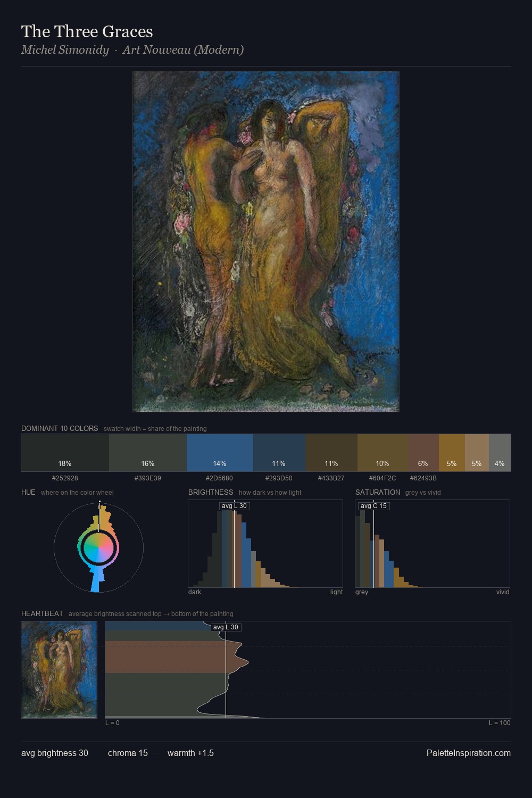Click the 'SATURATION' section heading
Screen dimensions: 532x798
point(378,492)
